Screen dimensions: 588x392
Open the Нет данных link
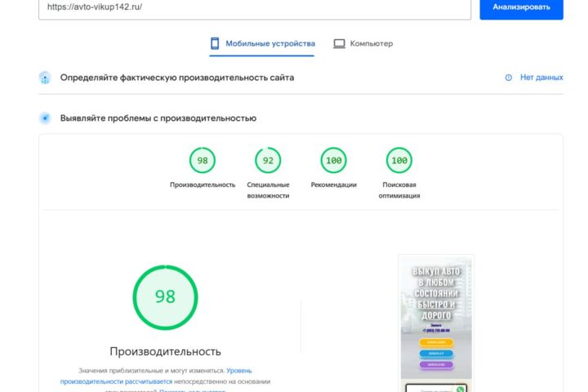point(541,78)
